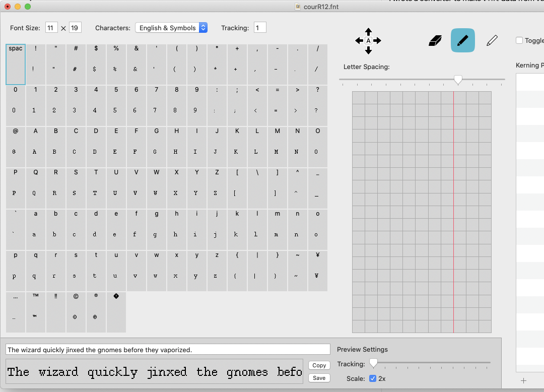Select the space glyph cell

click(x=15, y=64)
